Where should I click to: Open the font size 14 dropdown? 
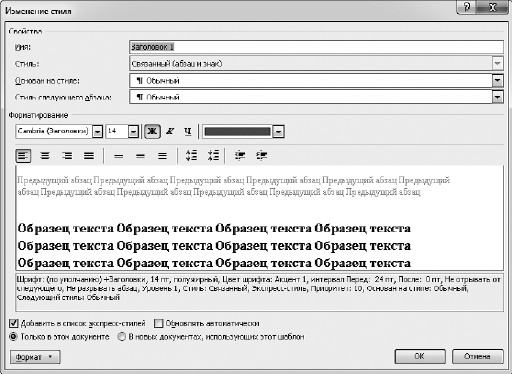pyautogui.click(x=133, y=131)
